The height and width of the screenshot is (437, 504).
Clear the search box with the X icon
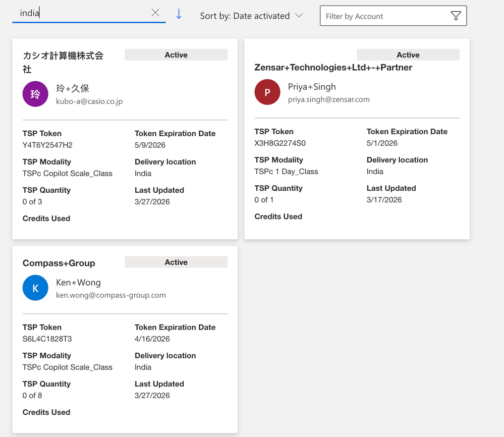coord(155,13)
